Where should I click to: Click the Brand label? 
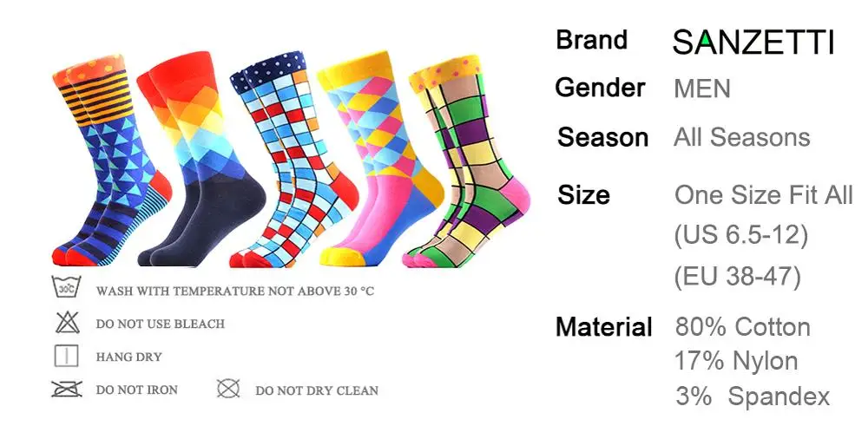click(x=591, y=40)
